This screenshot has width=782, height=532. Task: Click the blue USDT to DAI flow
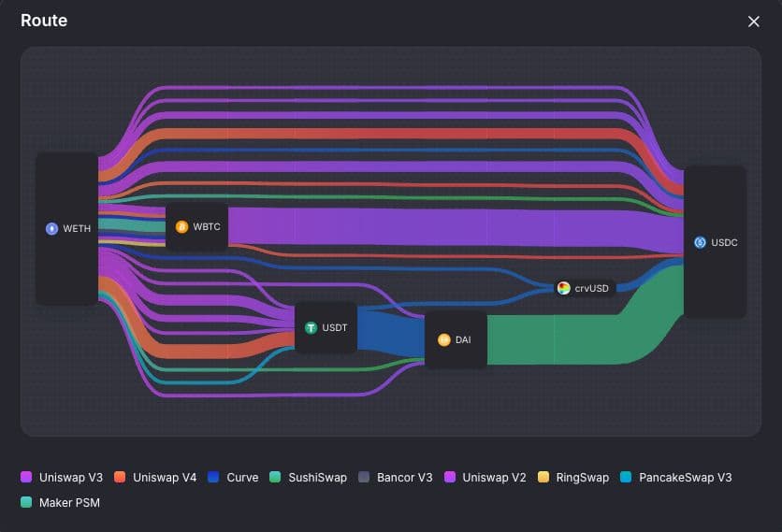coord(390,333)
